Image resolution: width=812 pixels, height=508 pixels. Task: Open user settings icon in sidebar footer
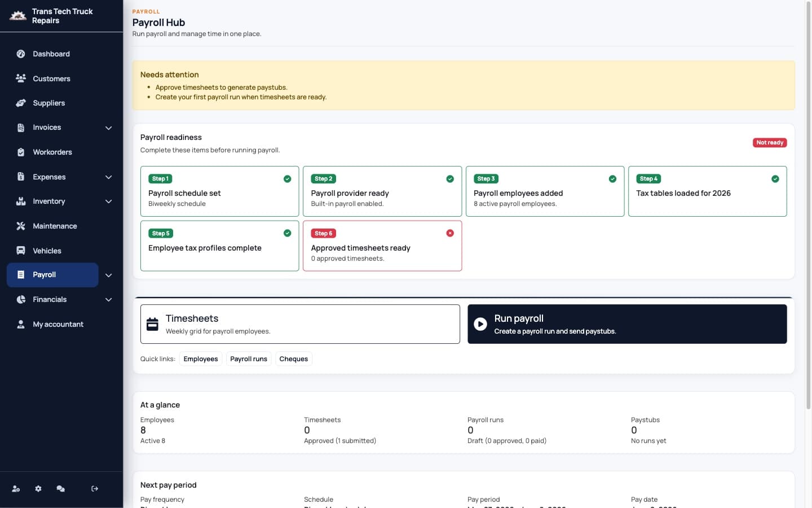[x=16, y=489]
